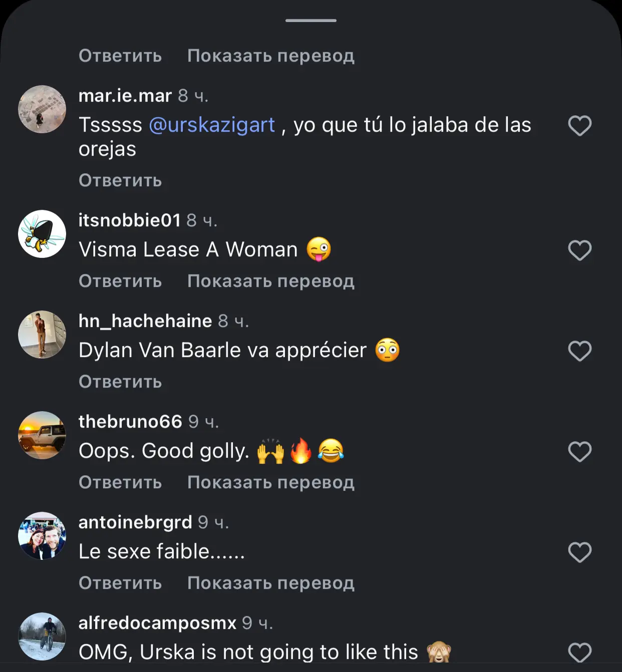This screenshot has height=672, width=622.
Task: Reply to hn_hachehaine's comment
Action: click(120, 382)
